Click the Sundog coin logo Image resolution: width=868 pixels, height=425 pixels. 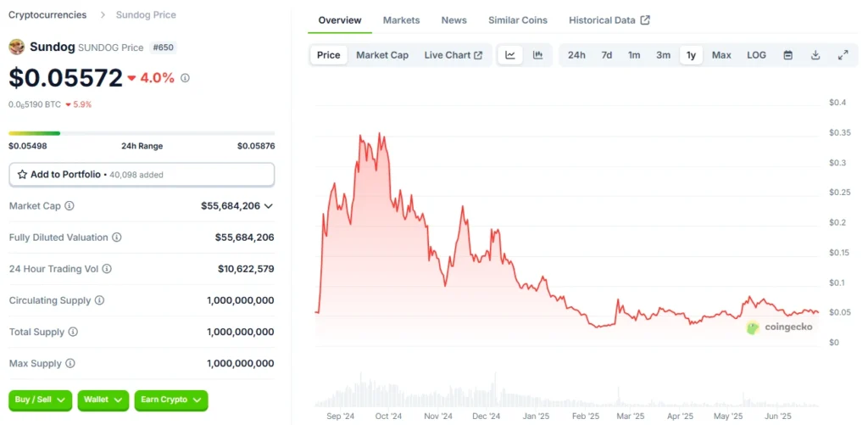click(16, 48)
